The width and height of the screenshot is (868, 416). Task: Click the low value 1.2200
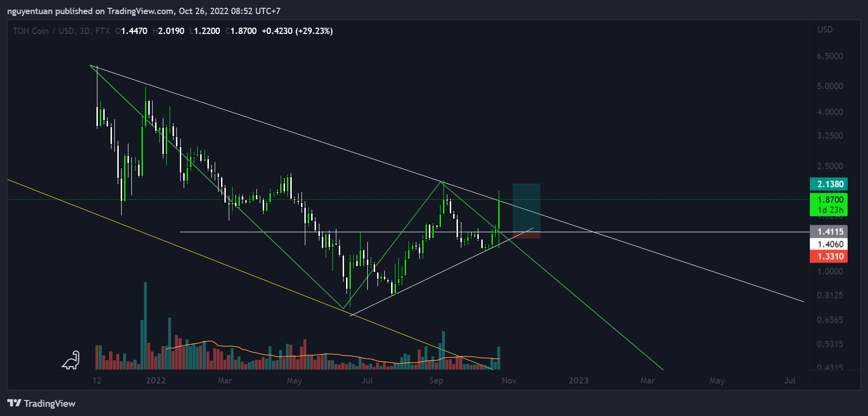(x=207, y=31)
